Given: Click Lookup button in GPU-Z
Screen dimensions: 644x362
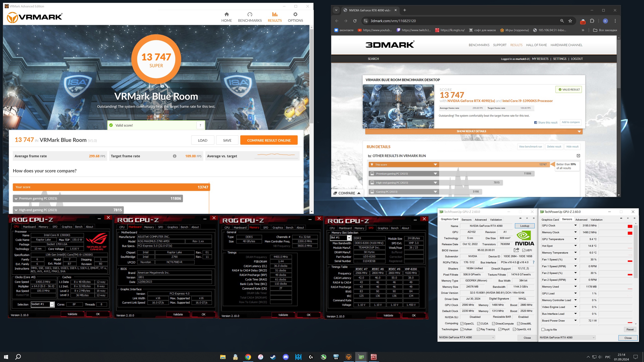Looking at the screenshot, I should coord(525,226).
